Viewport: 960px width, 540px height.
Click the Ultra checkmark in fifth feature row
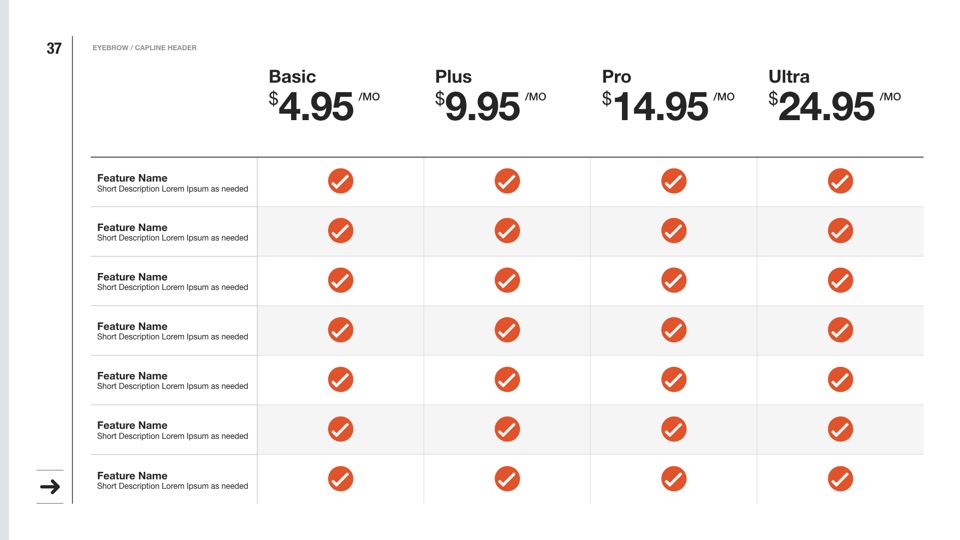coord(840,379)
